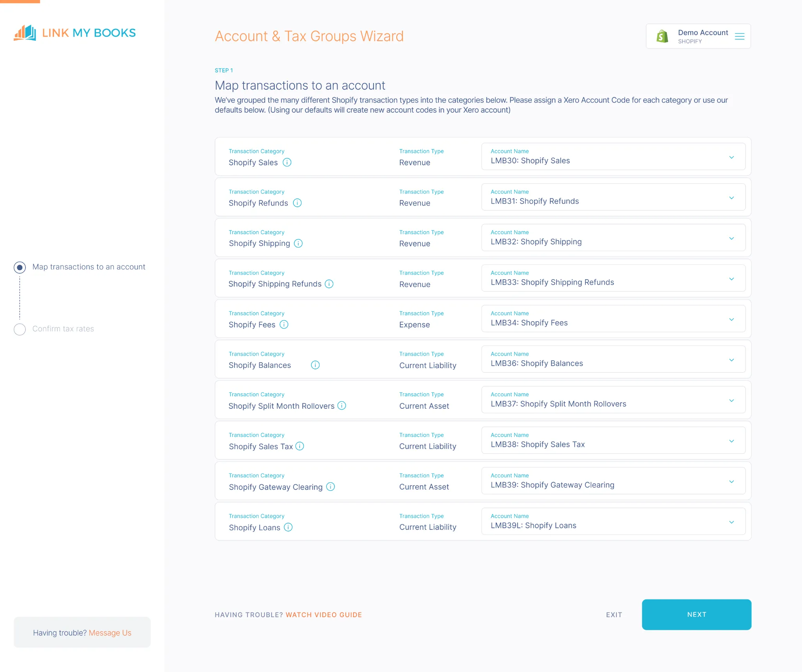Click the info icon beside Shopify Fees
The width and height of the screenshot is (802, 672).
pyautogui.click(x=284, y=324)
